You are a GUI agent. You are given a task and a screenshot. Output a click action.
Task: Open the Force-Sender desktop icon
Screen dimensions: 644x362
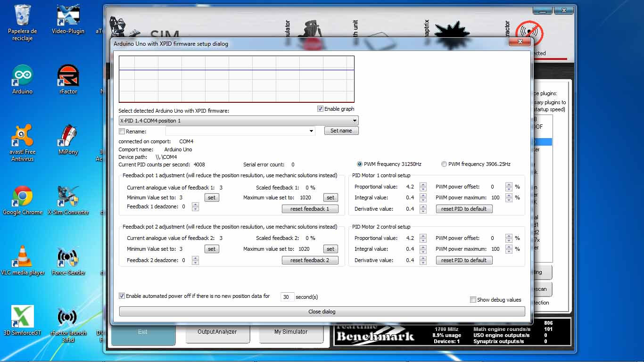[68, 257]
